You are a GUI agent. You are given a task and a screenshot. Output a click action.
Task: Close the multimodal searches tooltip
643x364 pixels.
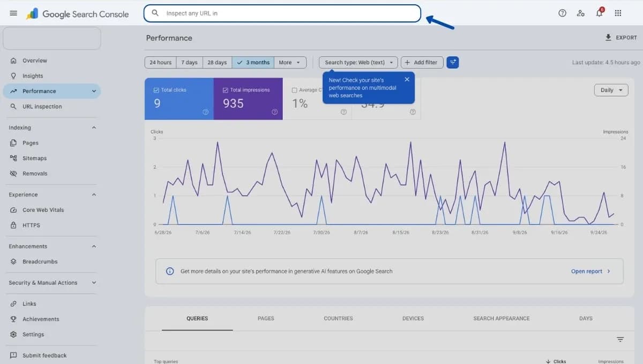tap(407, 79)
